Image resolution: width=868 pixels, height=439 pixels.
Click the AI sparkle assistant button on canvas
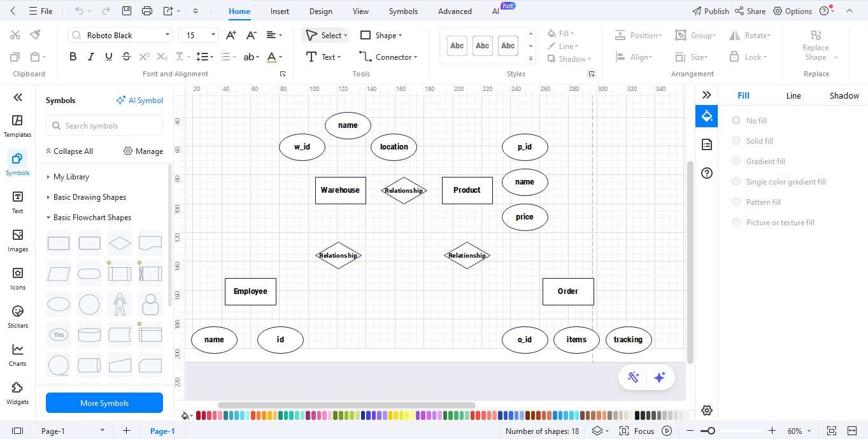click(x=659, y=377)
